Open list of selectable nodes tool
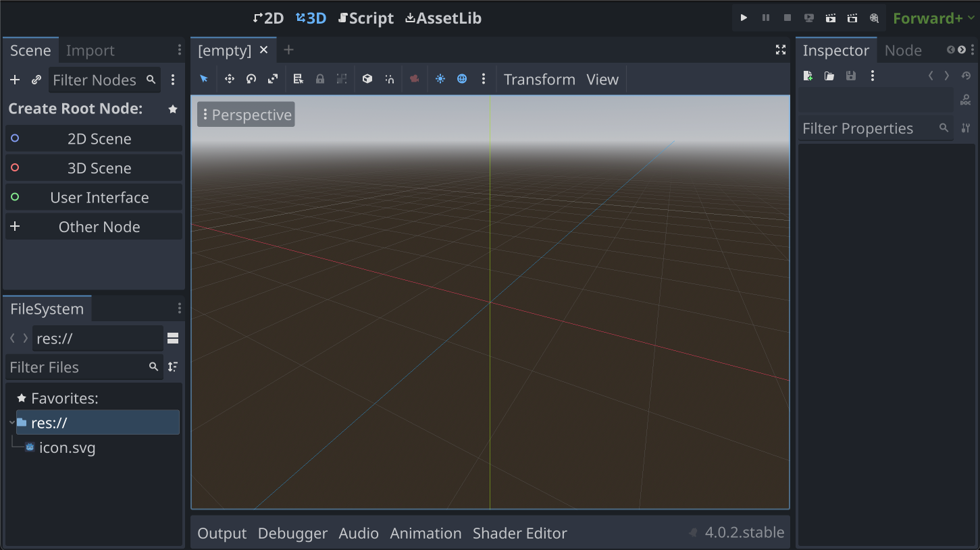The height and width of the screenshot is (550, 980). (x=299, y=79)
